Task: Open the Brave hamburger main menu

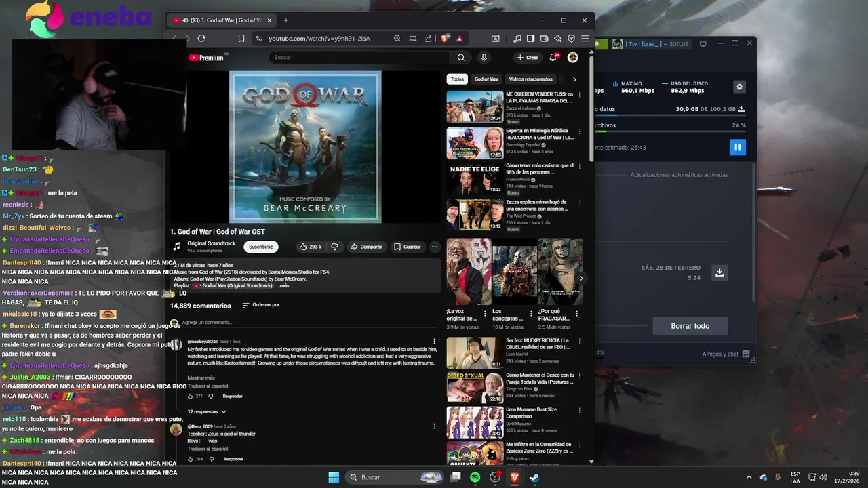Action: coord(585,39)
